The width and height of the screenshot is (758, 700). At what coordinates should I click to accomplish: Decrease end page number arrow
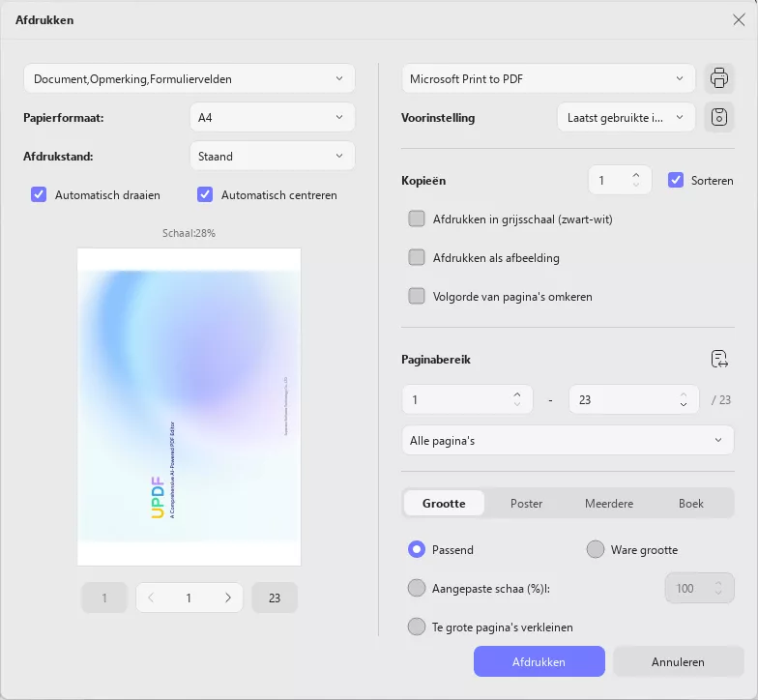pyautogui.click(x=683, y=404)
